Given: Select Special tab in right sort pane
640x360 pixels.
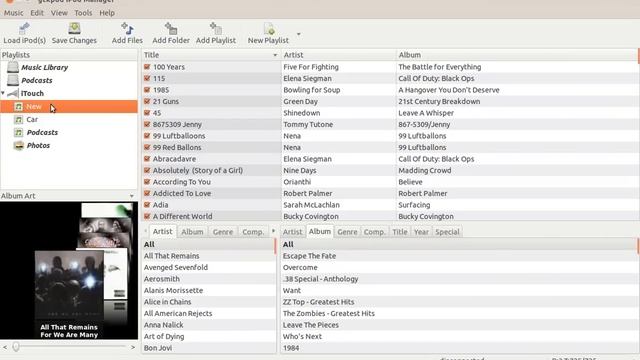Looking at the screenshot, I should point(447,232).
